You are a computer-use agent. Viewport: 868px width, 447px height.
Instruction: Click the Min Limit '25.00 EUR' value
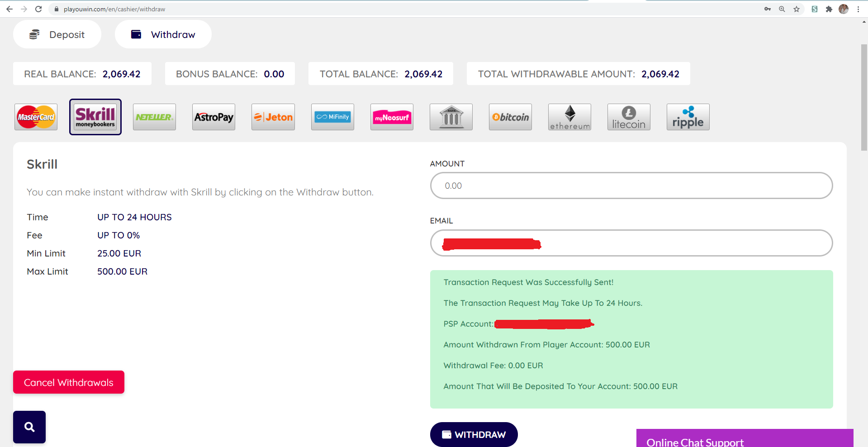[x=119, y=253]
